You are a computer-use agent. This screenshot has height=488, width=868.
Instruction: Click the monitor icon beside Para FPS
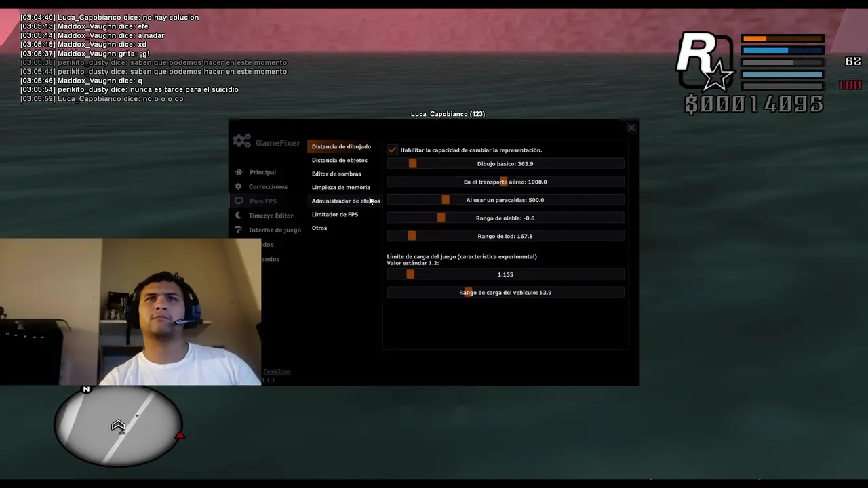[x=239, y=201]
